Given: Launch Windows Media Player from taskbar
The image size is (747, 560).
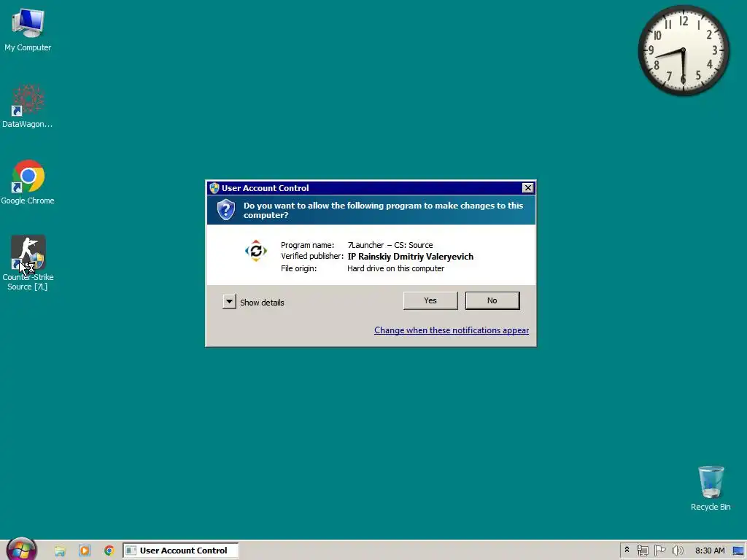Looking at the screenshot, I should pyautogui.click(x=85, y=551).
